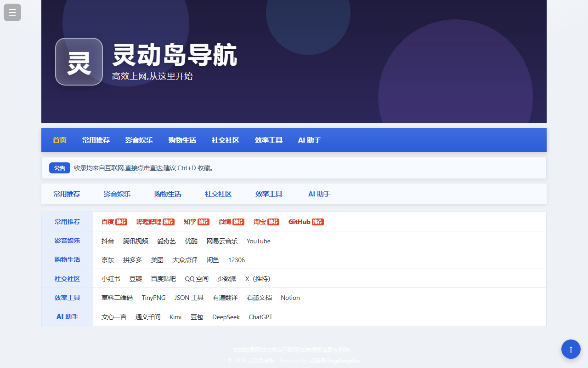
Task: Open the 优酷 link
Action: [191, 241]
